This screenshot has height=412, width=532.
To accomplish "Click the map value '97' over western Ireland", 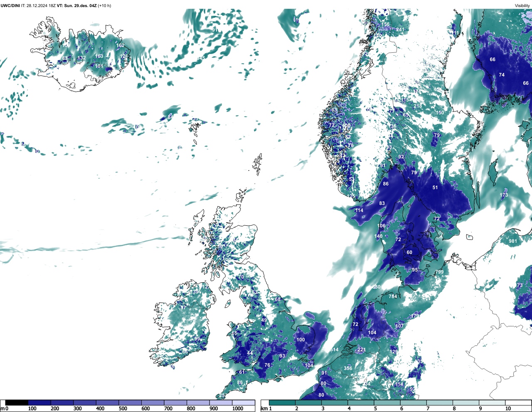I will pos(183,308).
